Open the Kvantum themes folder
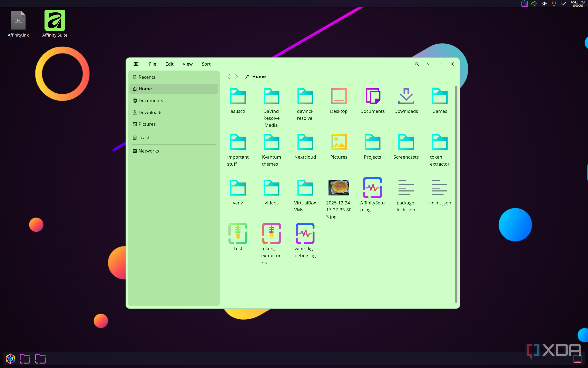The width and height of the screenshot is (588, 368). (271, 150)
